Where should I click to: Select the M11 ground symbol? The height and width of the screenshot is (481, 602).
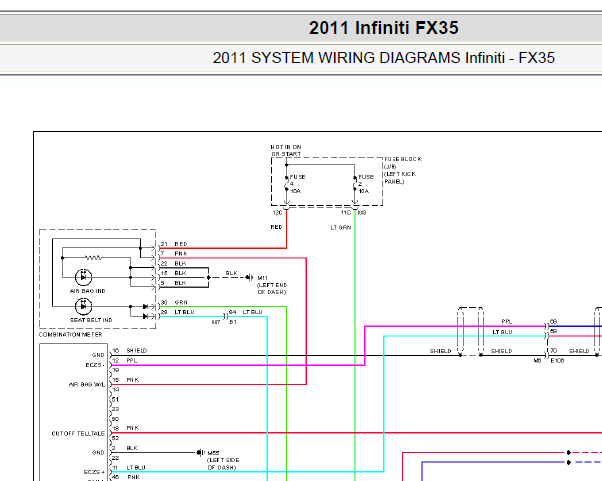[250, 277]
